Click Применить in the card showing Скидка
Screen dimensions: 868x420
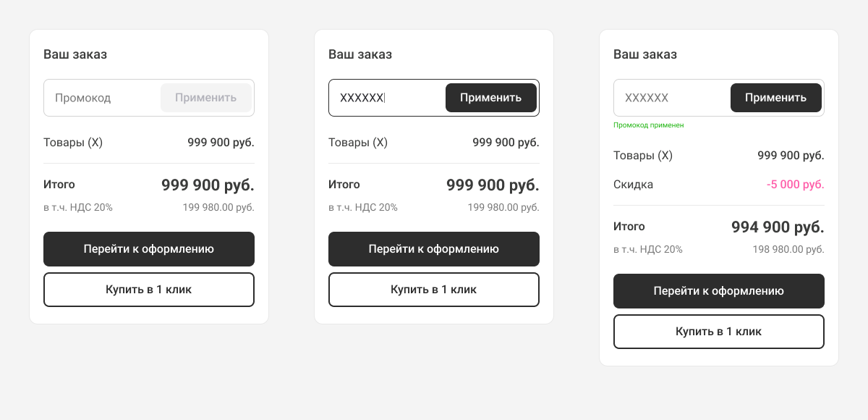point(775,98)
